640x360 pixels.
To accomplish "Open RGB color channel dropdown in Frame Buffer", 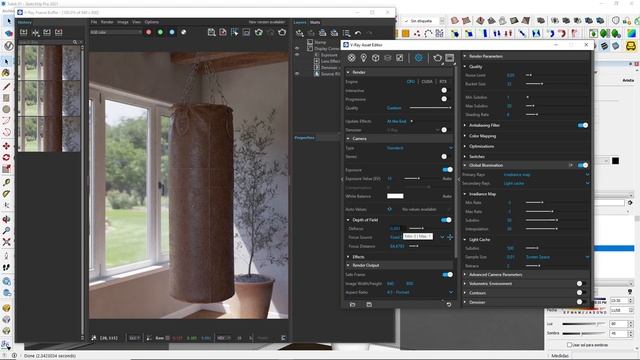I will [116, 32].
